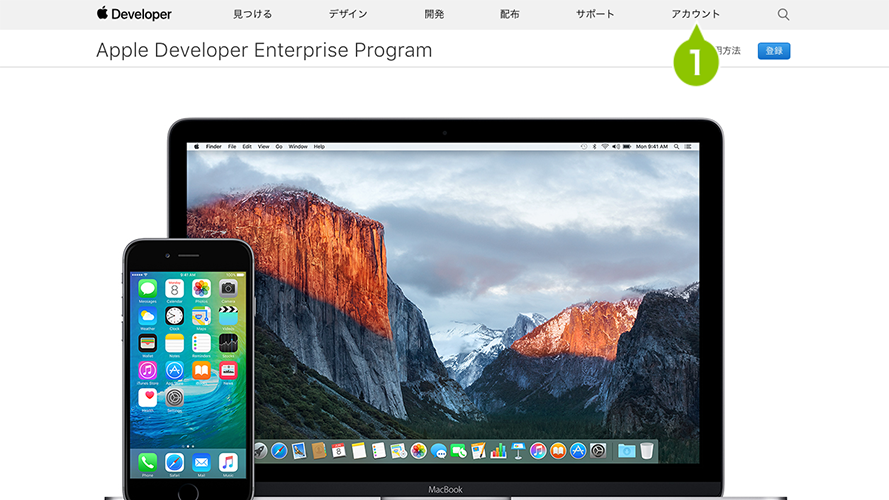Image resolution: width=889 pixels, height=500 pixels.
Task: Go to the Apple Developer logo home link
Action: (134, 14)
